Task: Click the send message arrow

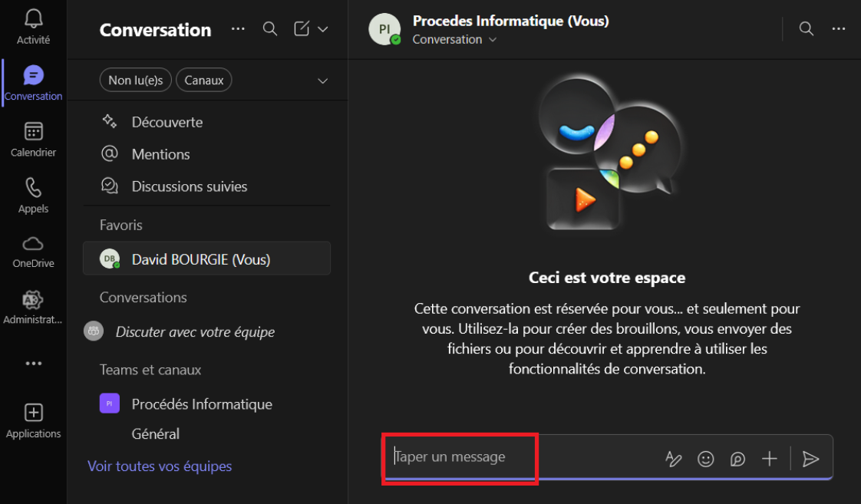Action: click(x=810, y=459)
